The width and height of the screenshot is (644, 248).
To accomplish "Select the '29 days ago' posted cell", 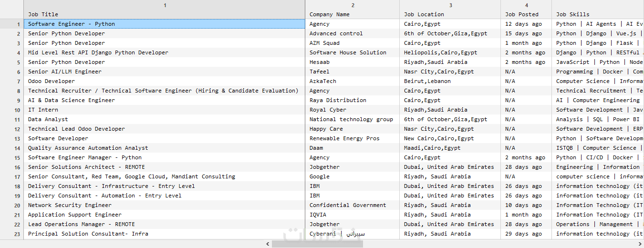I will tap(526, 234).
